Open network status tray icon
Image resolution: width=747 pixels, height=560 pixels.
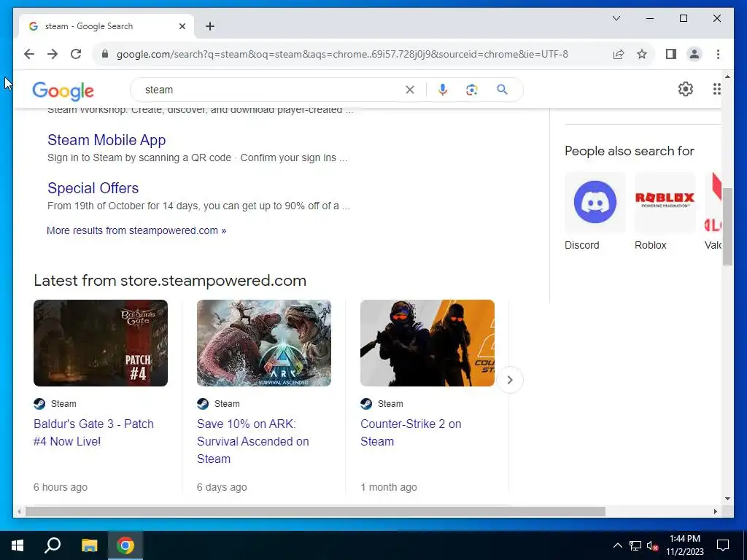(x=635, y=545)
